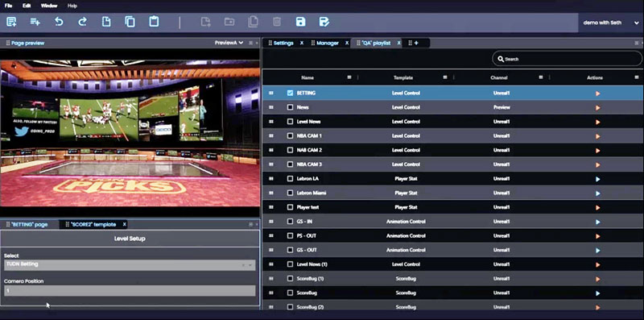Click the redo arrow in toolbar
The image size is (644, 320).
click(x=83, y=22)
